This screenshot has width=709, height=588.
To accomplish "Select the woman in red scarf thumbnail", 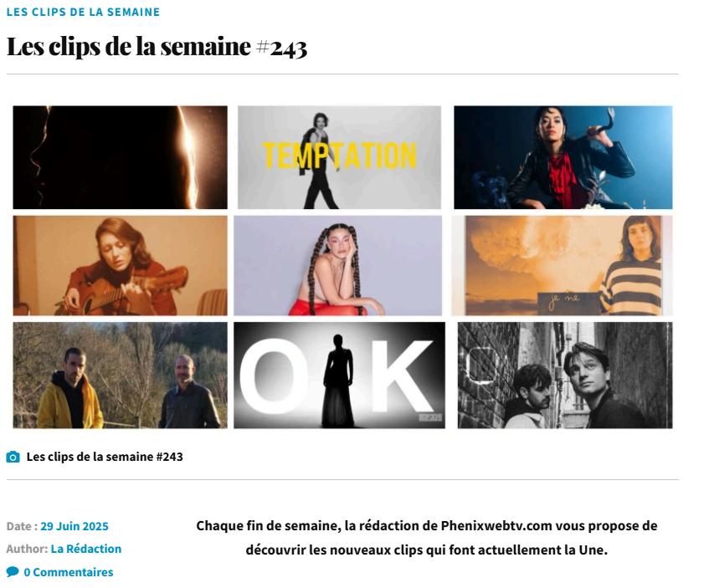I will coord(563,157).
